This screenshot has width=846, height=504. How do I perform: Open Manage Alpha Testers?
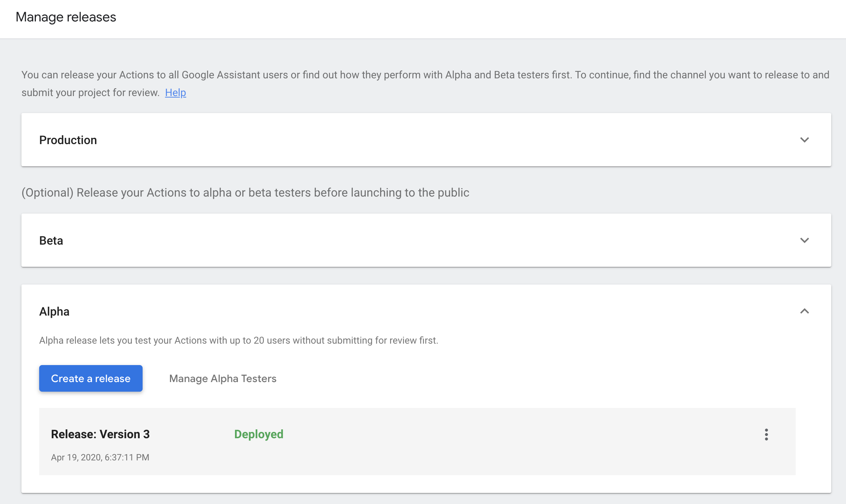[x=223, y=378]
